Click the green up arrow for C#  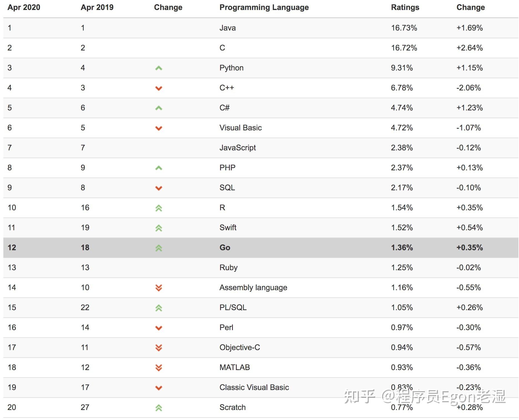point(158,108)
